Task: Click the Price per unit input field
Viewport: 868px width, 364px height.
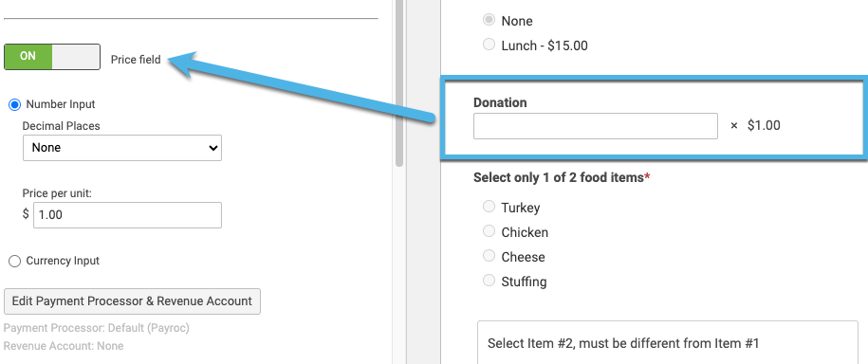Action: point(127,215)
